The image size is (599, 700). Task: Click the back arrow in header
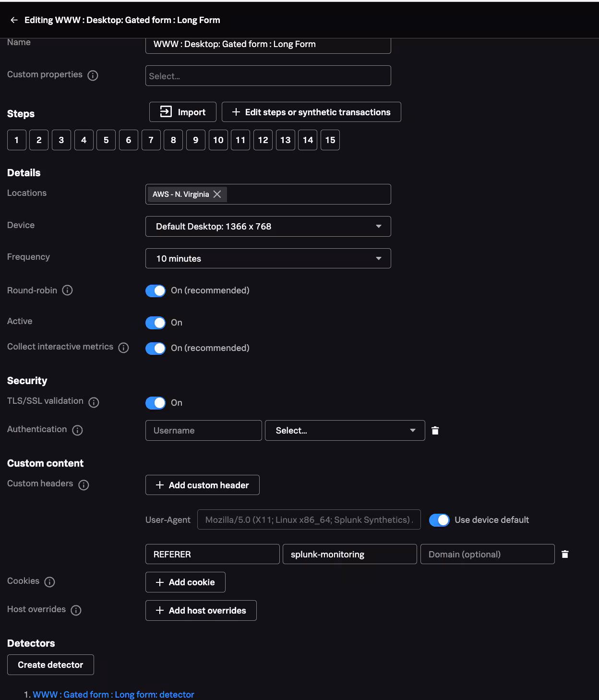tap(14, 20)
